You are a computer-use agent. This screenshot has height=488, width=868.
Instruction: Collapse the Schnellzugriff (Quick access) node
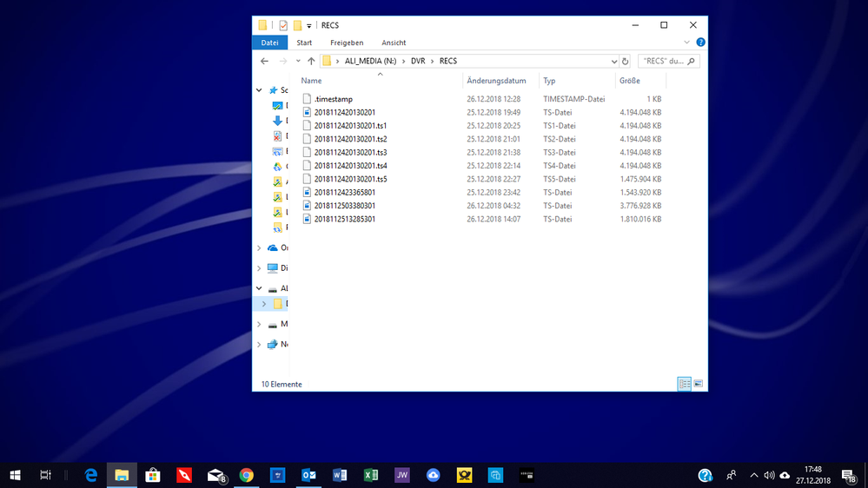(x=259, y=90)
